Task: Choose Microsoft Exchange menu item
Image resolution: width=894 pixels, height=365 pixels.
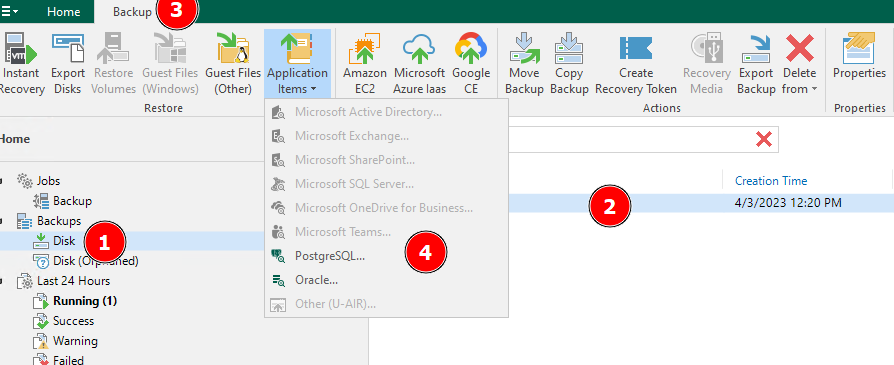Action: [x=386, y=136]
